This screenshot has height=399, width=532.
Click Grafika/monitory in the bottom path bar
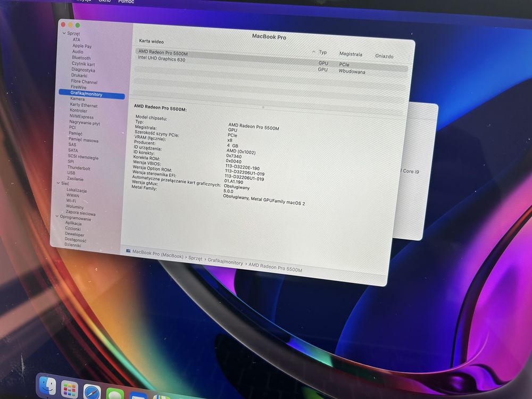coord(225,262)
